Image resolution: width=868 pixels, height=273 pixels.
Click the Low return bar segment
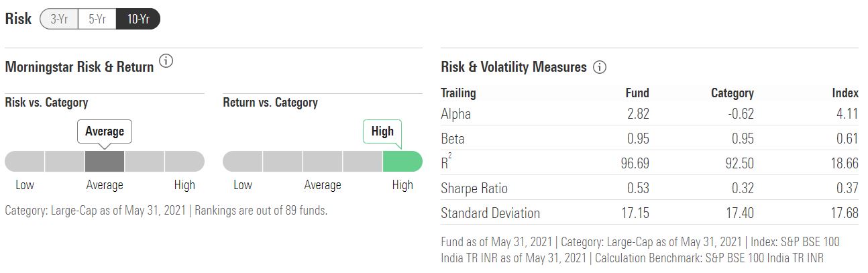pos(242,161)
